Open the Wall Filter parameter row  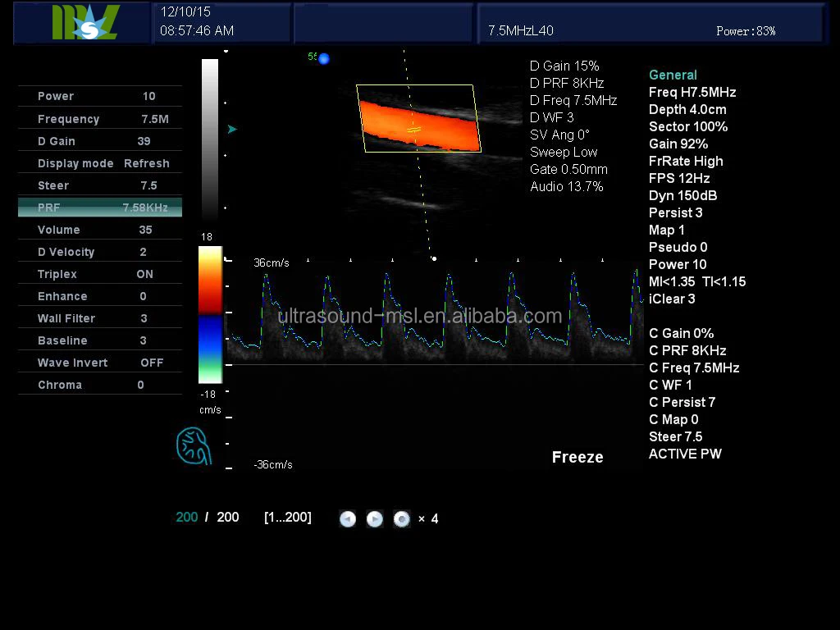[x=99, y=318]
